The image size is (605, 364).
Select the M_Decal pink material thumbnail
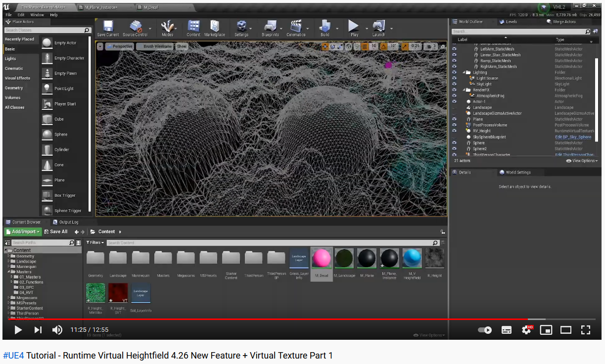(322, 258)
